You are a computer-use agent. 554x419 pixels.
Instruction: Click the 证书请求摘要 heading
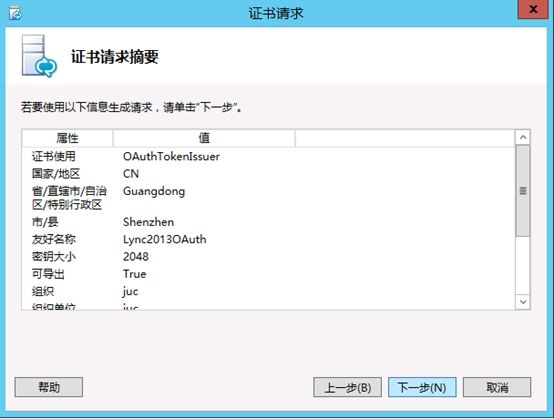[x=115, y=57]
